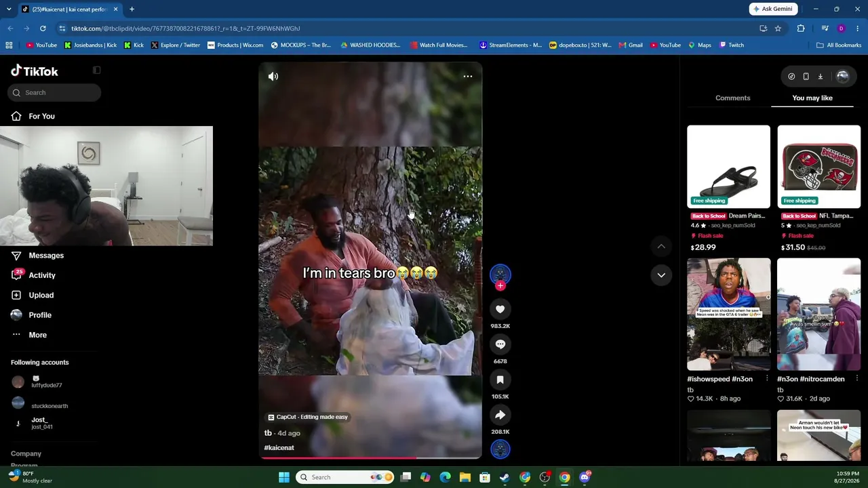Click the tb author name under video
868x488 pixels.
coord(268,433)
